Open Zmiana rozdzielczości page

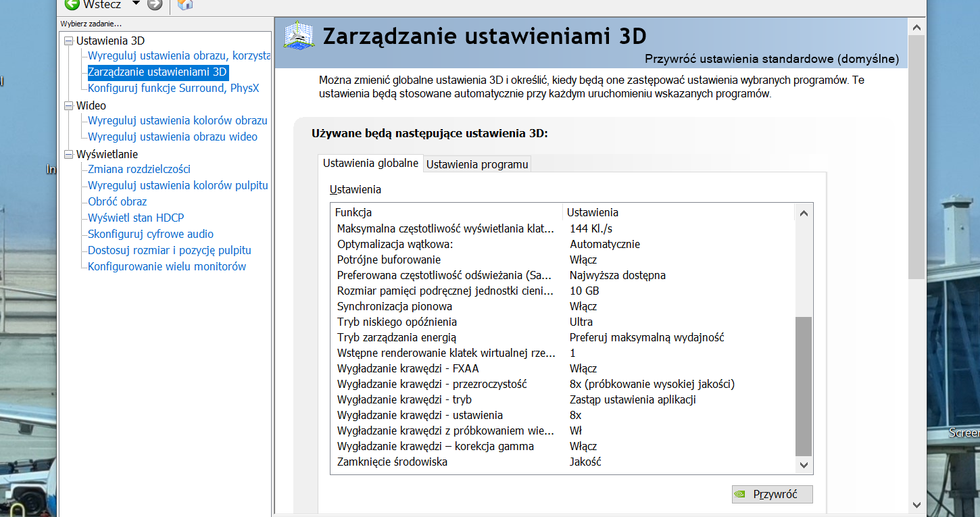pyautogui.click(x=139, y=169)
